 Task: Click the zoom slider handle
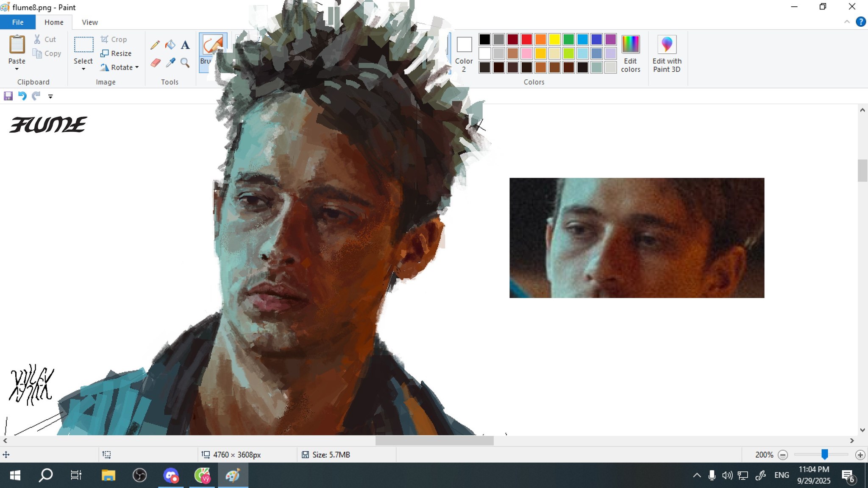824,455
